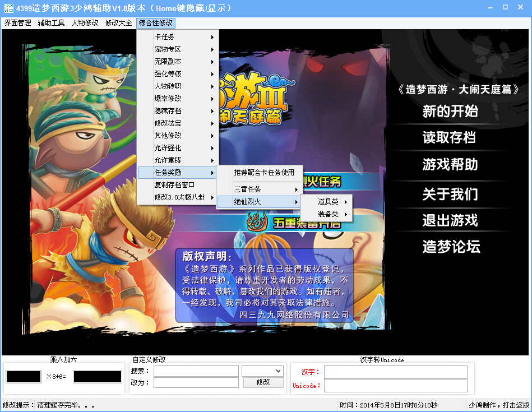532x412 pixels.
Task: Focus the 汉字 input field
Action: 396,372
